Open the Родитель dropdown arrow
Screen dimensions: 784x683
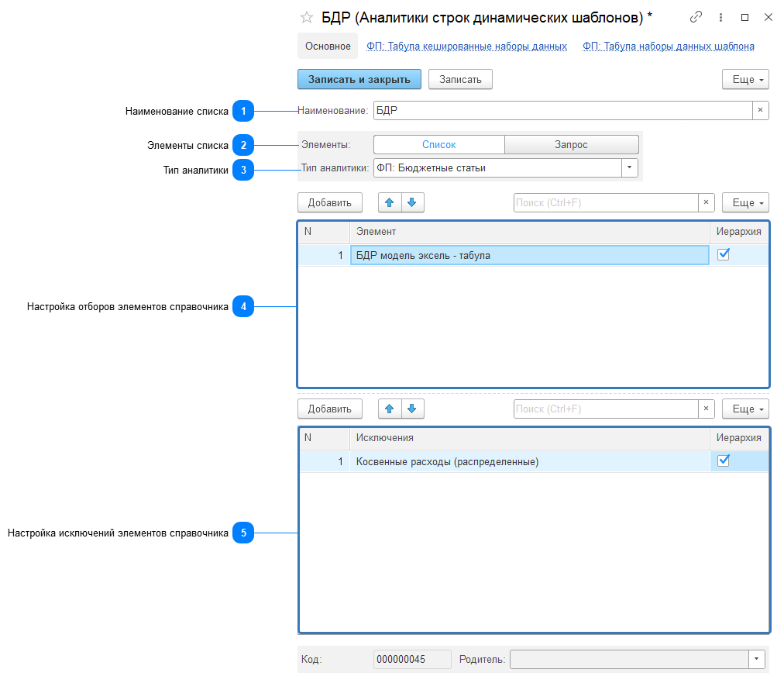[x=757, y=659]
